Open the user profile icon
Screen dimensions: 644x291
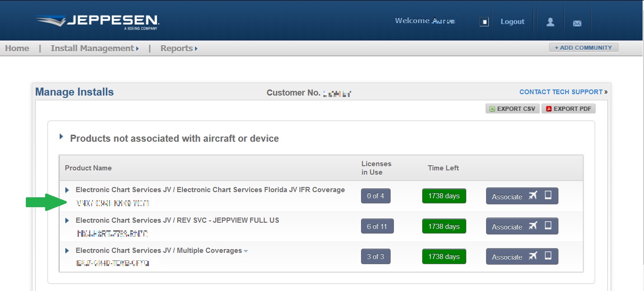(x=550, y=22)
